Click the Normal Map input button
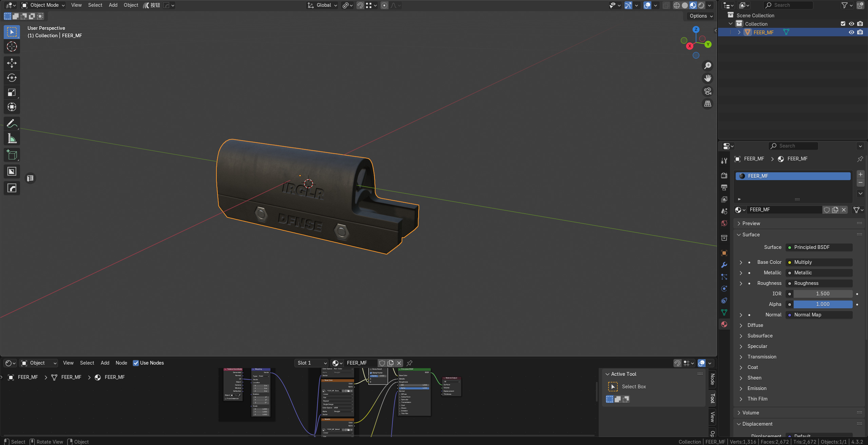Viewport: 868px width, 445px height. click(x=819, y=315)
